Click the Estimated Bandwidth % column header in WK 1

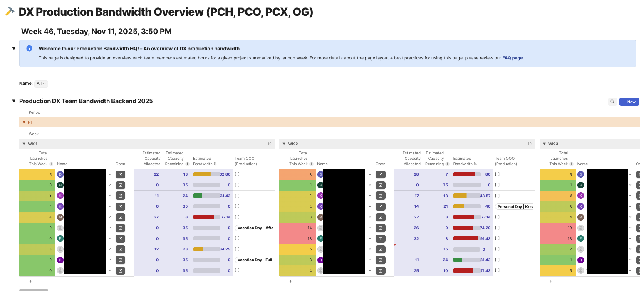[x=205, y=161]
